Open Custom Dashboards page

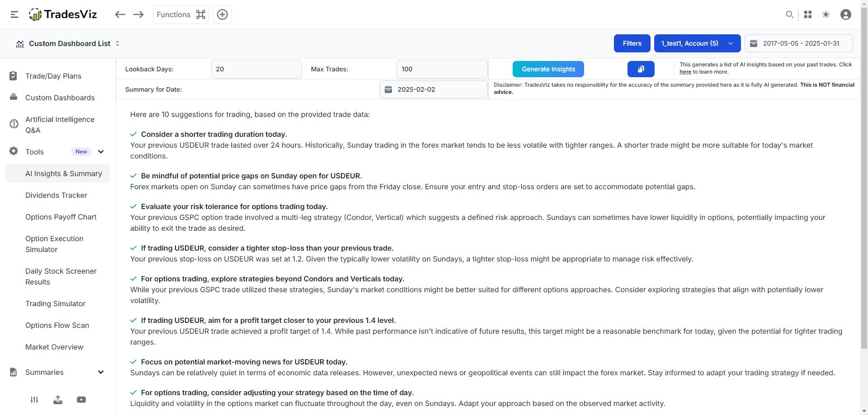[x=60, y=98]
